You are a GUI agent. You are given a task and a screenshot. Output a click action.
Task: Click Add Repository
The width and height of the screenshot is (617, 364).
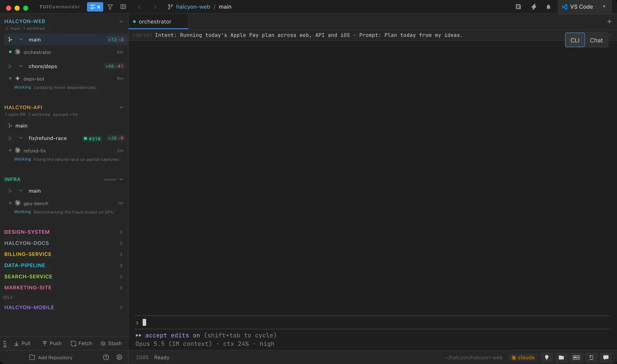click(51, 357)
